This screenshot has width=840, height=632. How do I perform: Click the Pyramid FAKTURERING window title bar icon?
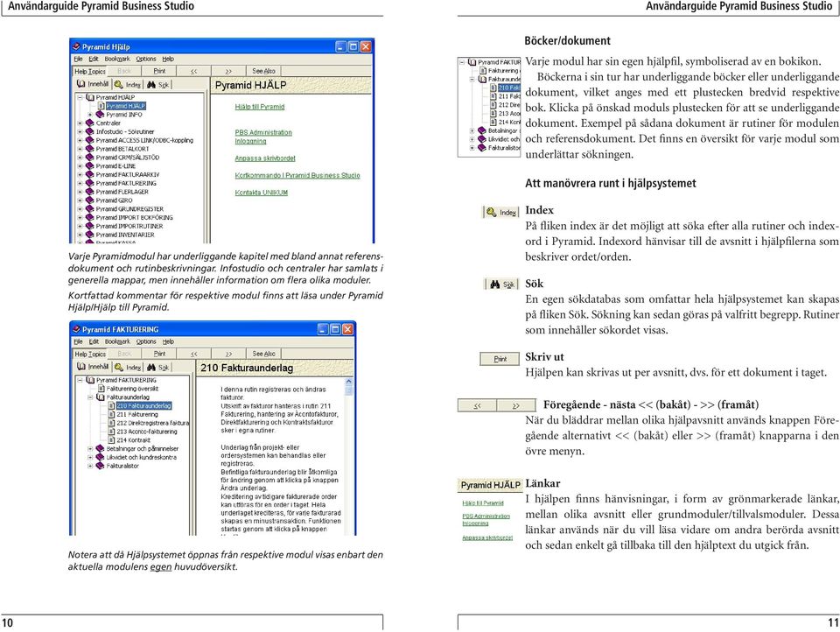[x=76, y=329]
